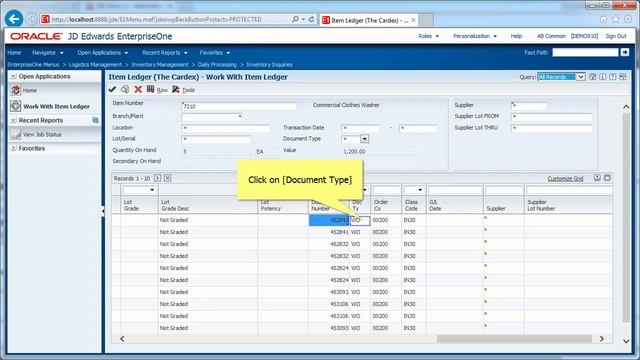640x360 pixels.
Task: Click the Fast Path go arrow button
Action: 624,52
